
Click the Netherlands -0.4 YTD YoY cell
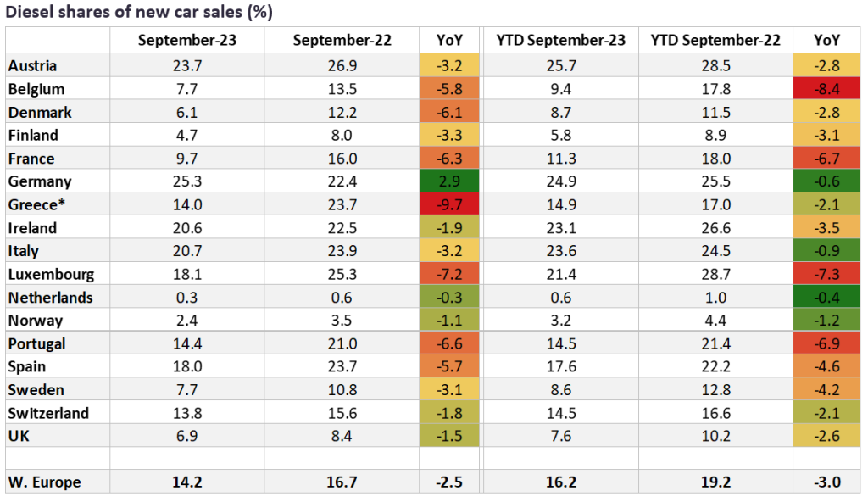click(x=826, y=298)
